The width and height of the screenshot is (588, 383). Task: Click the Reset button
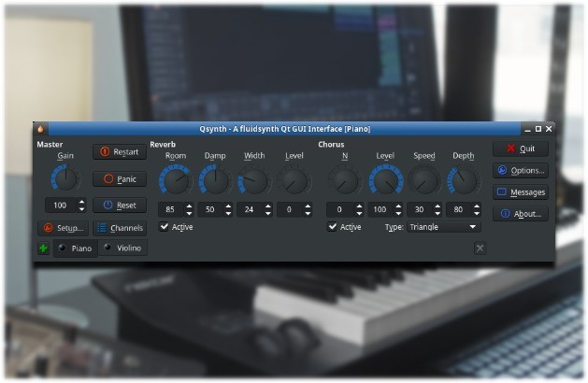pyautogui.click(x=120, y=206)
